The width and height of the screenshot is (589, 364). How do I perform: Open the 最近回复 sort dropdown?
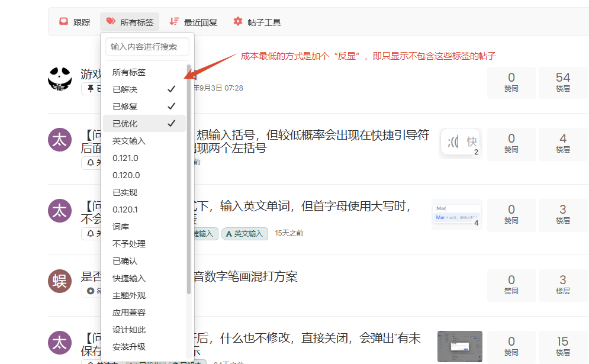194,22
